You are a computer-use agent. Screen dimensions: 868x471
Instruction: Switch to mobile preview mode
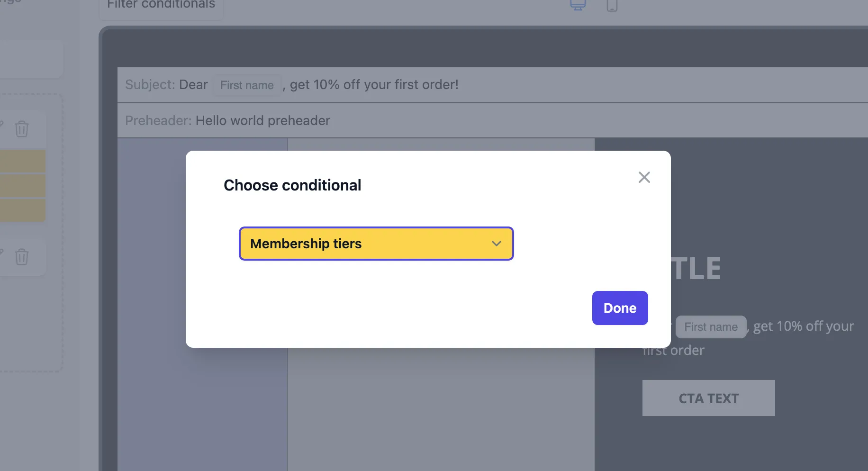[x=612, y=6]
